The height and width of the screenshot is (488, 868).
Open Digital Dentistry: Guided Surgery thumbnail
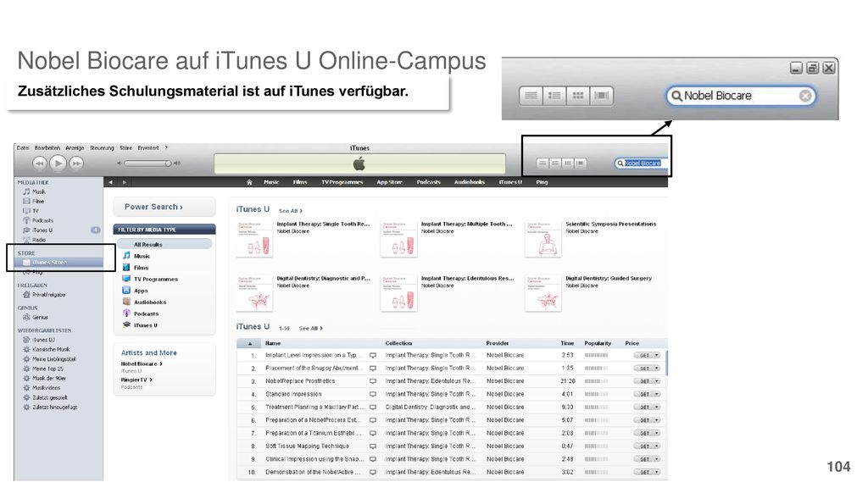click(543, 293)
